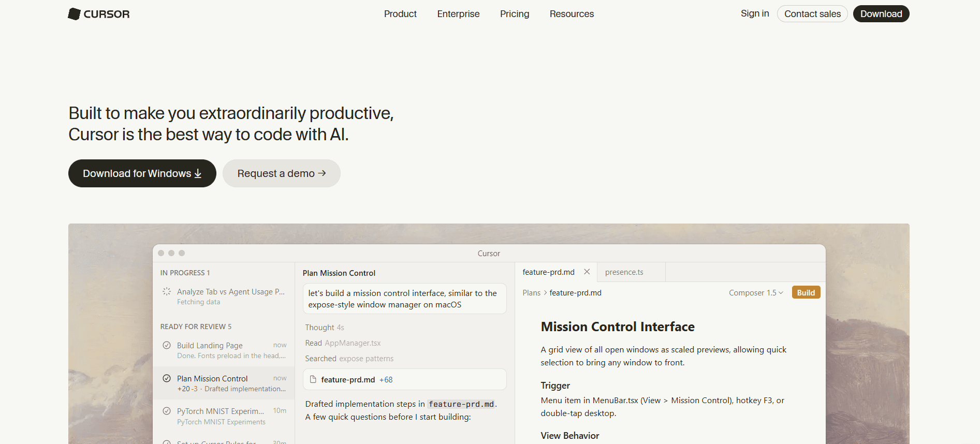The image size is (980, 444).
Task: Go to the Pricing page
Action: point(515,14)
